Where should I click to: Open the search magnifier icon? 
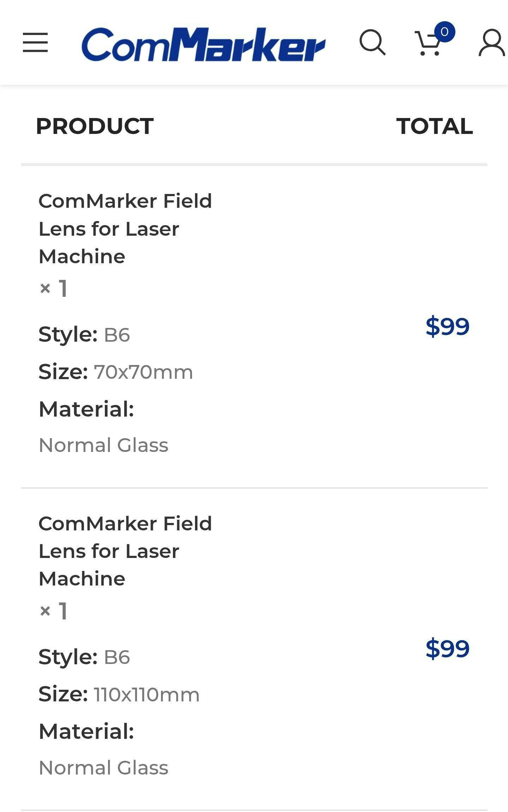pos(372,42)
